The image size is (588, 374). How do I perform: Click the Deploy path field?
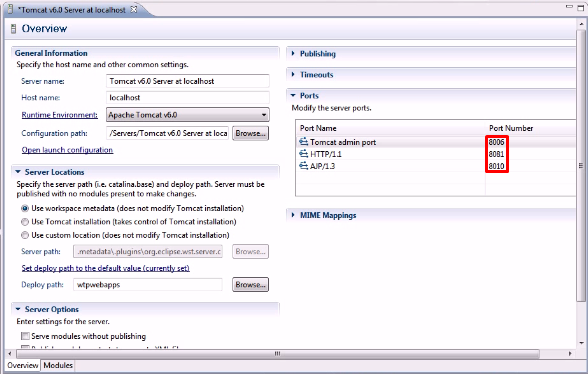coord(148,284)
